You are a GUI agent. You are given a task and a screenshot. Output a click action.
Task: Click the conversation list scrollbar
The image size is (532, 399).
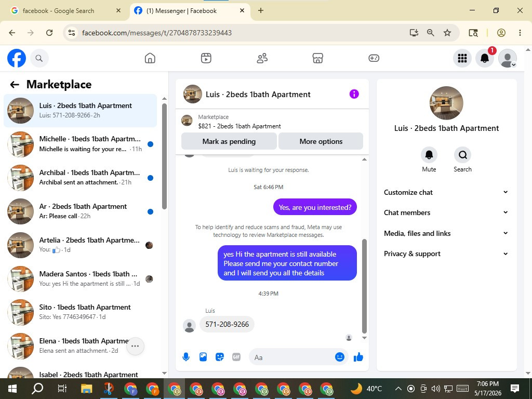click(x=164, y=156)
